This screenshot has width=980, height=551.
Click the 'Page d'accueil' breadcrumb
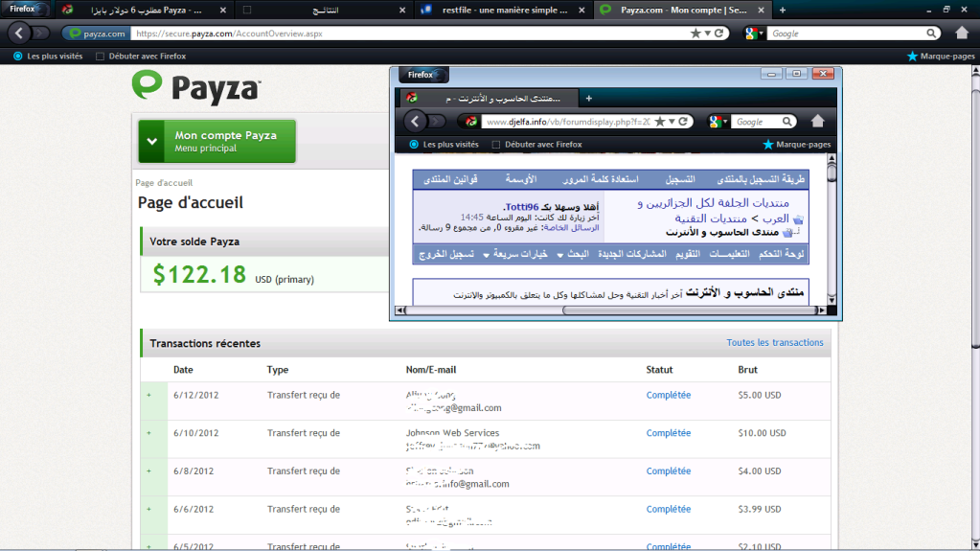pyautogui.click(x=164, y=183)
